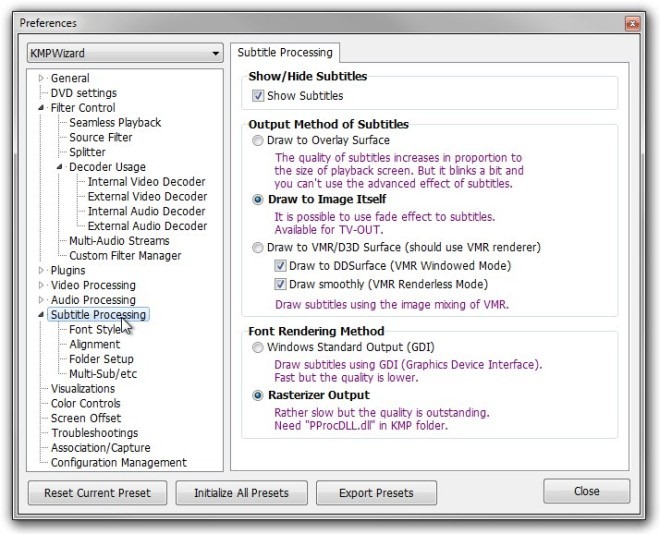Select Color Controls in the sidebar
This screenshot has height=534, width=660.
86,403
